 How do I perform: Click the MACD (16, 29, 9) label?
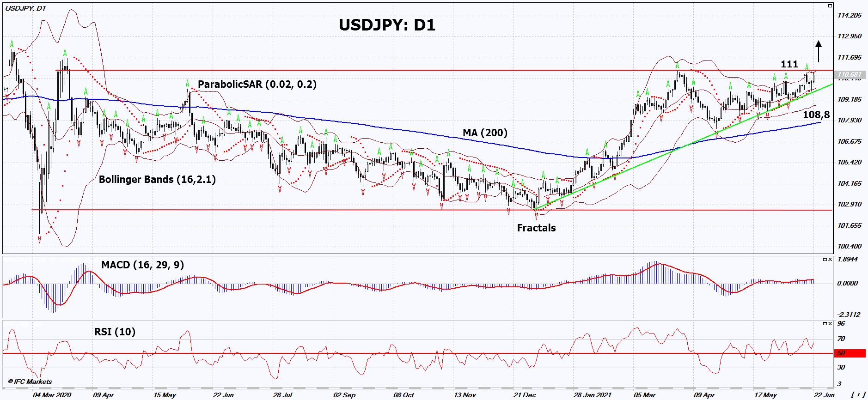142,265
